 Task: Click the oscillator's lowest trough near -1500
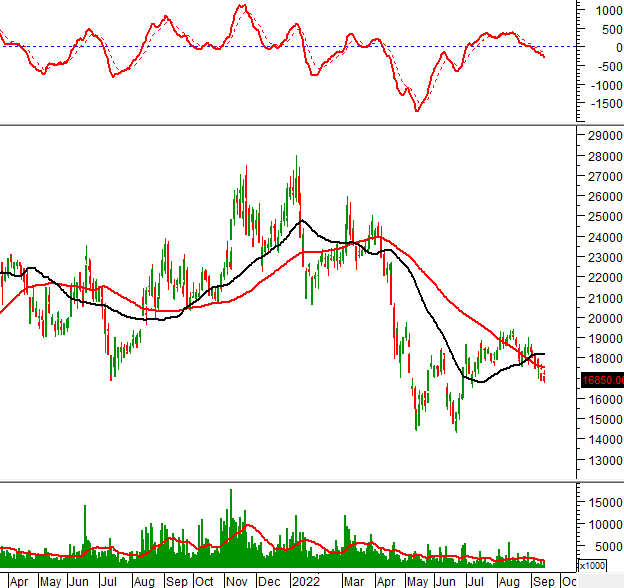point(417,109)
